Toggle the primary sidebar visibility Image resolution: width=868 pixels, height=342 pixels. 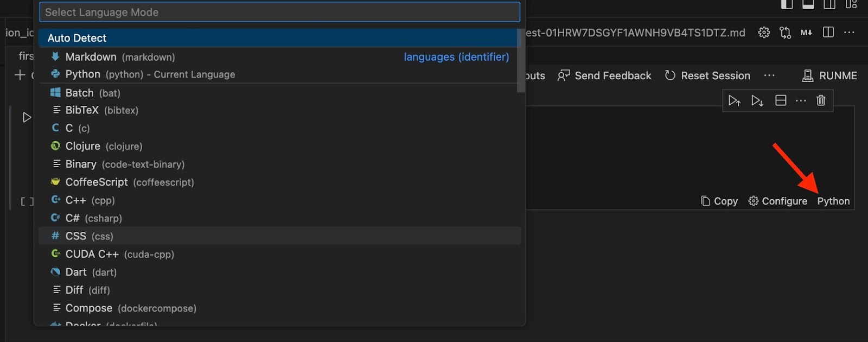(787, 4)
